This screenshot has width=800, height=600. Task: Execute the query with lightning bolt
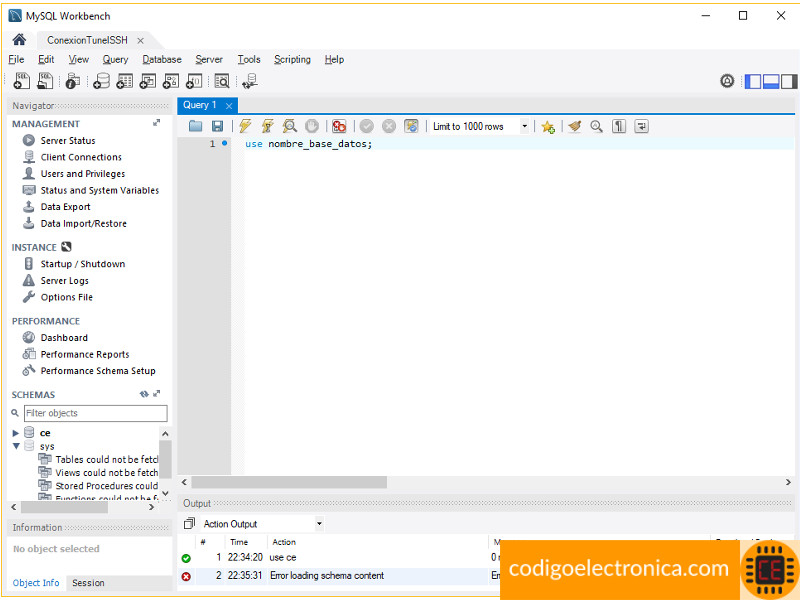coord(245,126)
